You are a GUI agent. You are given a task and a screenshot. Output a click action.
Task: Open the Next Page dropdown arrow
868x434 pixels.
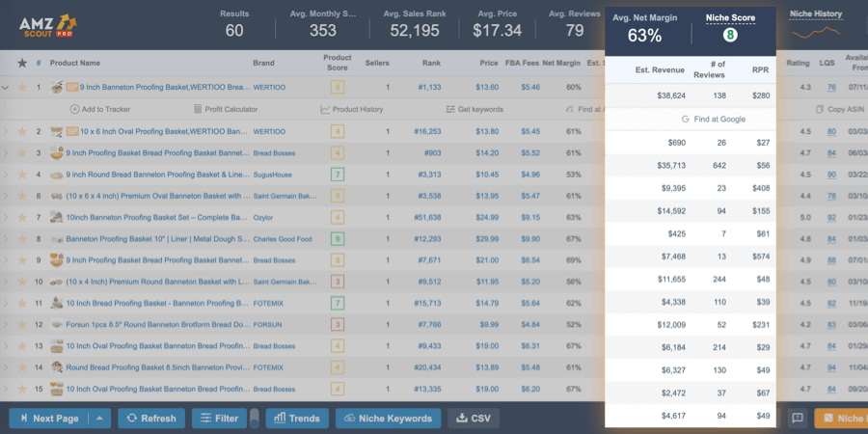(x=99, y=419)
